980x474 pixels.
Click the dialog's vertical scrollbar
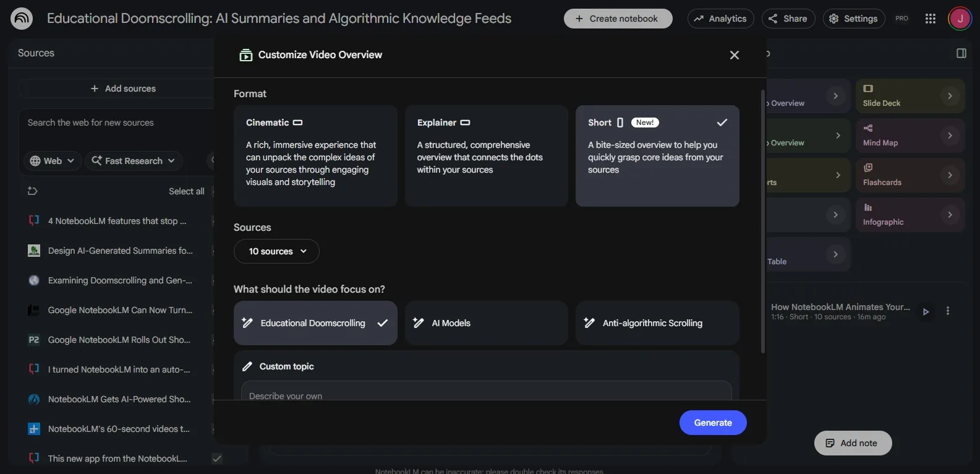tap(762, 222)
